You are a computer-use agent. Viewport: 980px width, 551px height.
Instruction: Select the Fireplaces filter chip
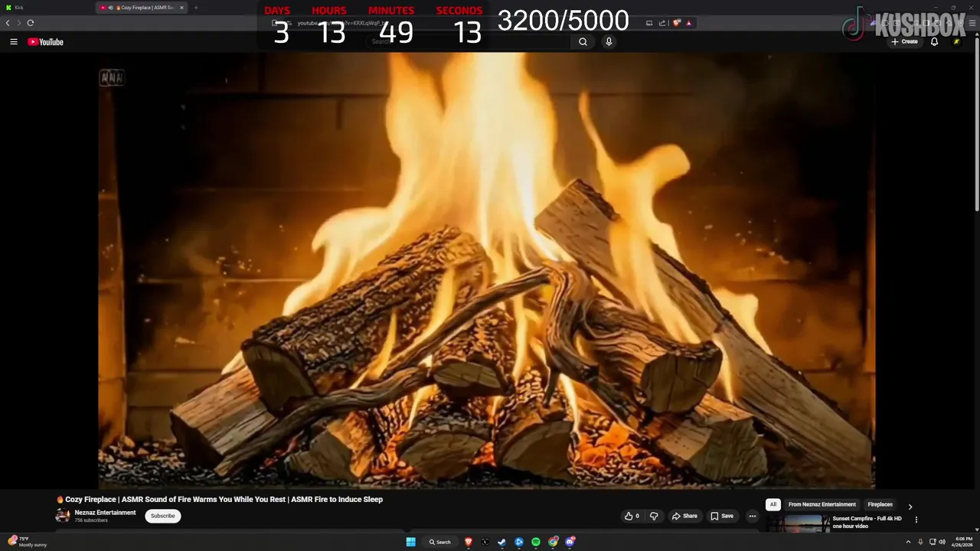point(880,504)
